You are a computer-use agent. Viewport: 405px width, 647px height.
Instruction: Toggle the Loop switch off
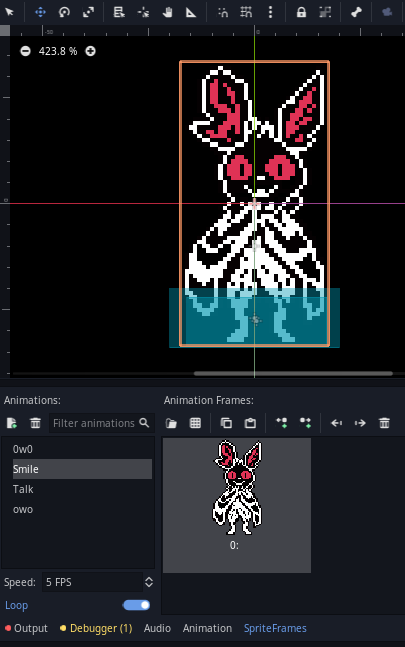(x=137, y=605)
